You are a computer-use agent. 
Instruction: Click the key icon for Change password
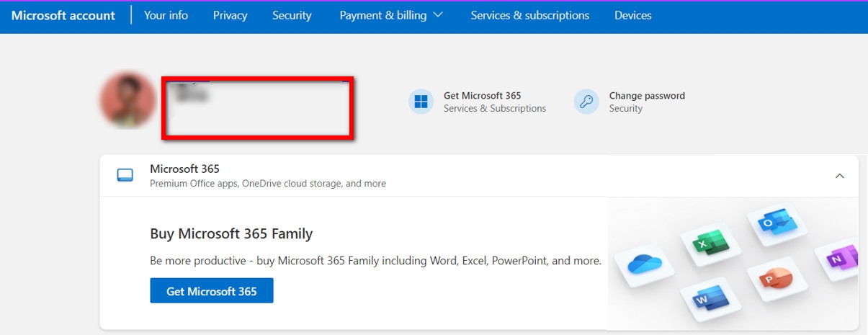tap(586, 102)
